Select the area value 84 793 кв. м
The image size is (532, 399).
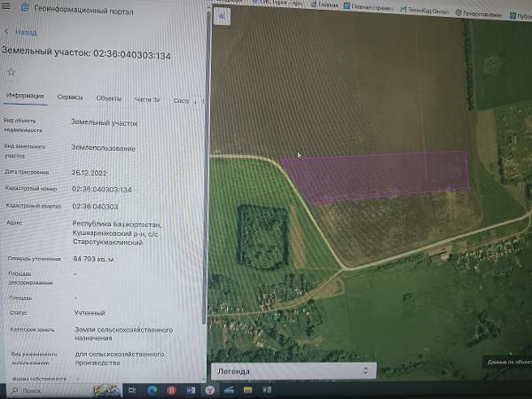pos(94,259)
